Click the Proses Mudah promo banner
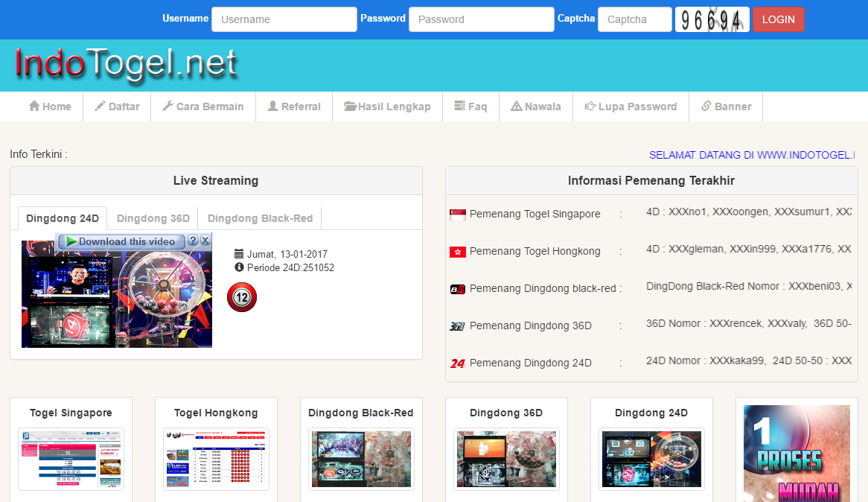 pos(797,454)
